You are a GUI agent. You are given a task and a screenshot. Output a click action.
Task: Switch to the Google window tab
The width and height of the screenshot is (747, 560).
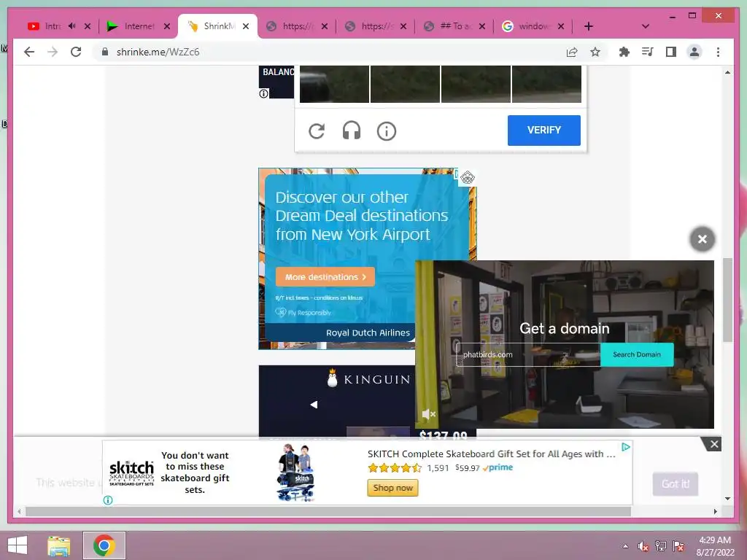click(533, 26)
